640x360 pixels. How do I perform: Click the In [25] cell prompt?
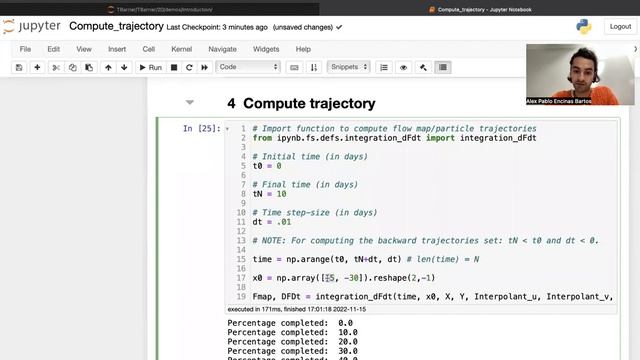coord(201,129)
